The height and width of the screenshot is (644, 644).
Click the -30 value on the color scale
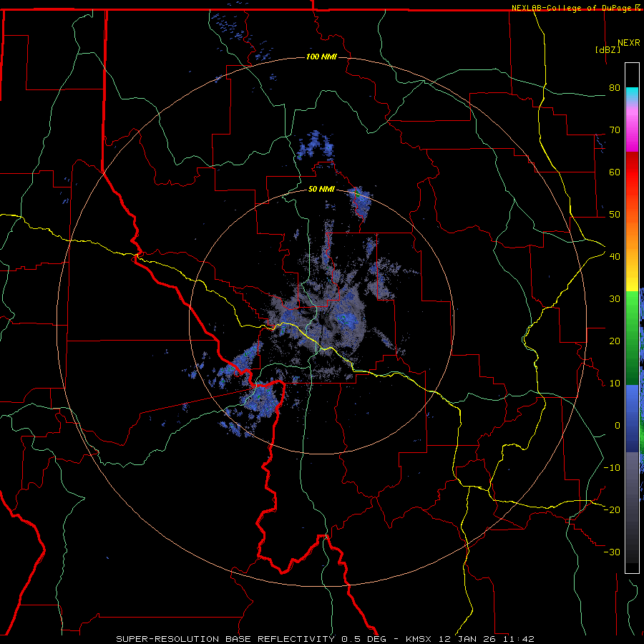[612, 552]
